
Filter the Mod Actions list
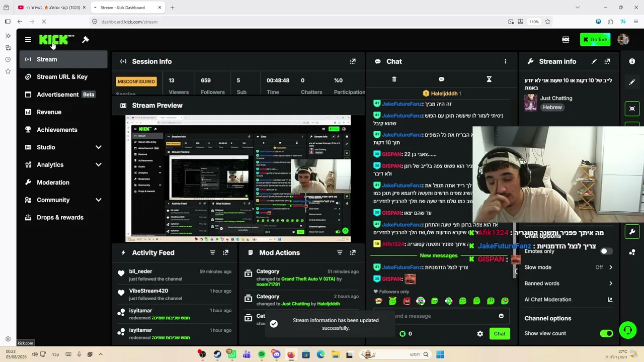(340, 252)
